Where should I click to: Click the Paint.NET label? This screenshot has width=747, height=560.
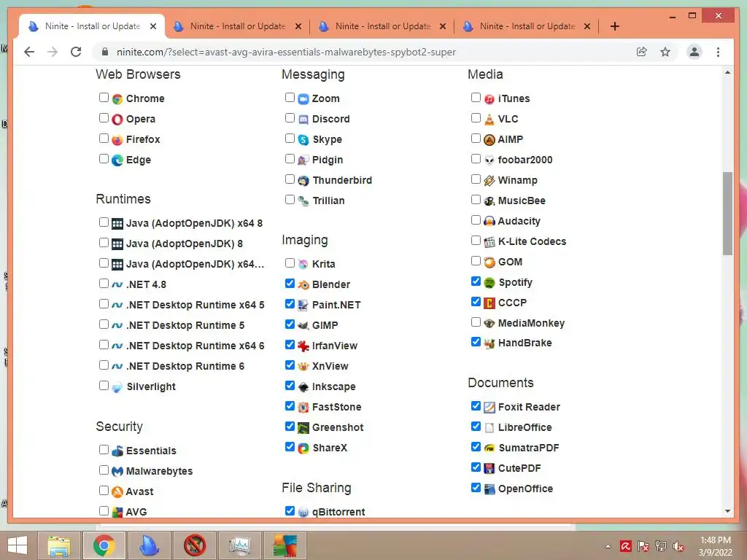point(336,306)
